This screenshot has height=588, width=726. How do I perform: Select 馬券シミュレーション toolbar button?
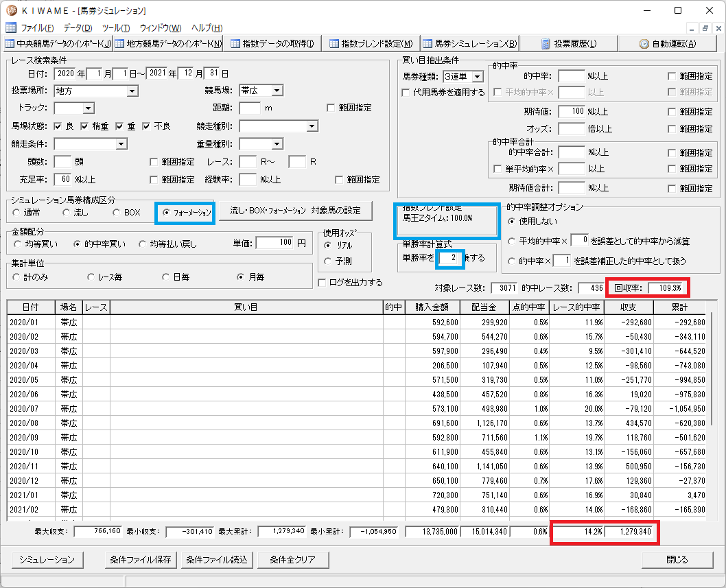469,43
